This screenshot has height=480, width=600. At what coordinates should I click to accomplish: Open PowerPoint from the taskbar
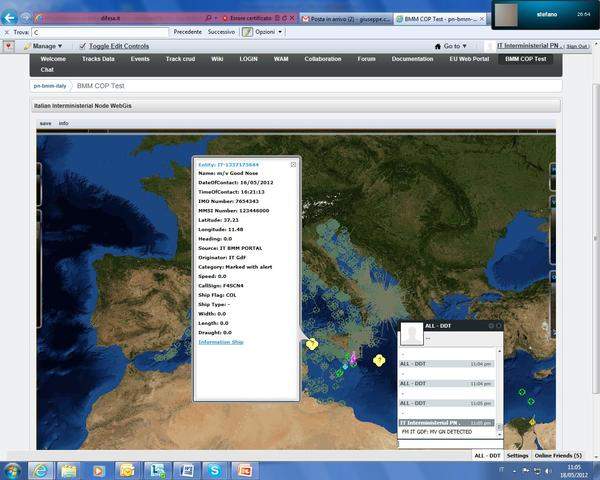point(246,469)
